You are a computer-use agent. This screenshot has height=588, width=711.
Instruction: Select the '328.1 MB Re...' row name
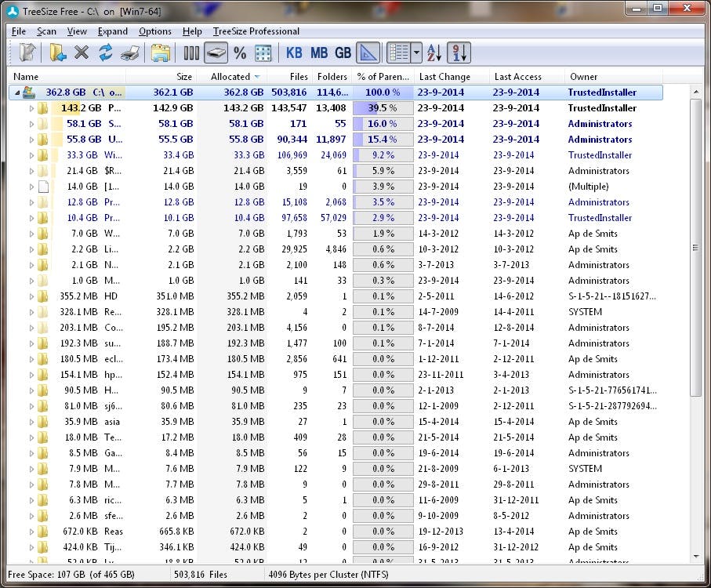91,312
